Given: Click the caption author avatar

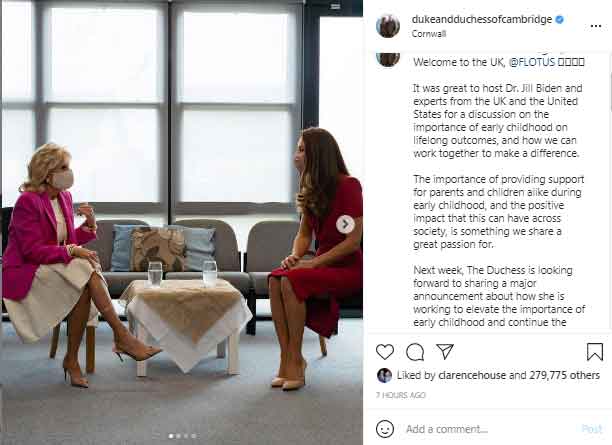Looking at the screenshot, I should (388, 59).
